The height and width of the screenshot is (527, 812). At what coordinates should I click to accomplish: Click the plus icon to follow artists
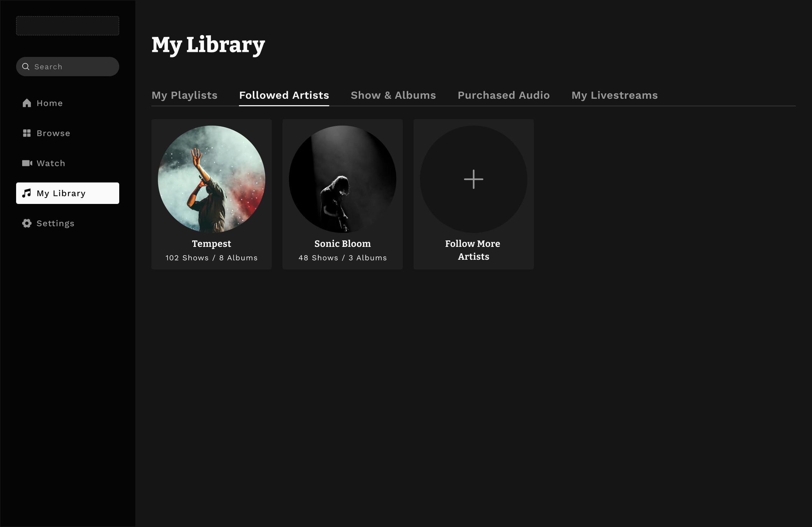coord(473,179)
